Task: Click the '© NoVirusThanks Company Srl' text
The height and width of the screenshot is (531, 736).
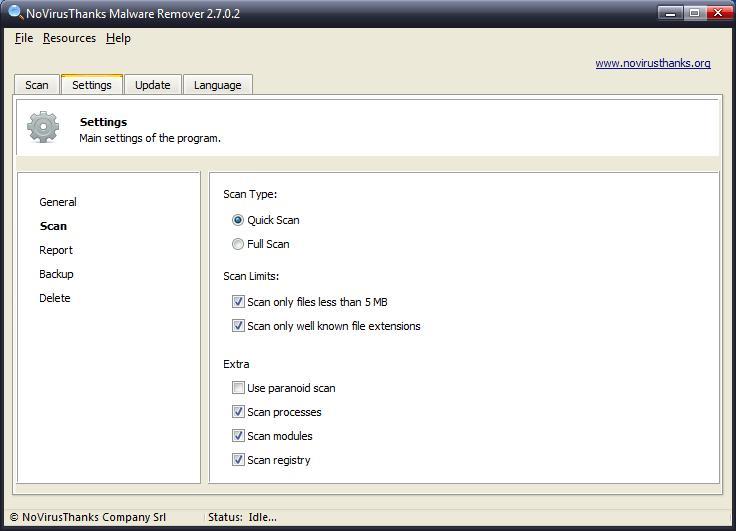Action: pyautogui.click(x=88, y=517)
